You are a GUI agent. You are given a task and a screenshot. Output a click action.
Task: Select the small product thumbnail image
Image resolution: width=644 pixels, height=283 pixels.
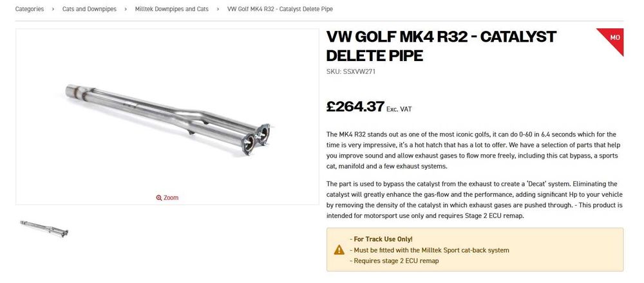click(x=44, y=228)
